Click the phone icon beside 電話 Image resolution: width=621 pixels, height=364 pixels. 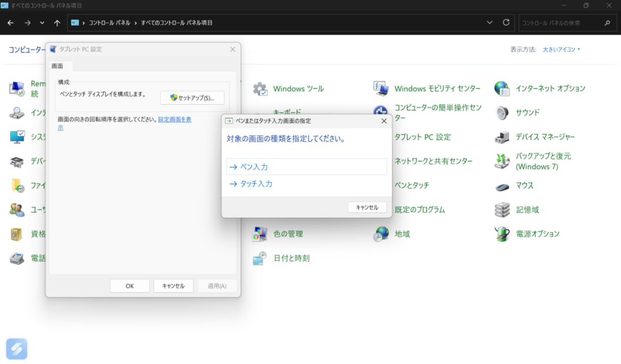coord(17,258)
